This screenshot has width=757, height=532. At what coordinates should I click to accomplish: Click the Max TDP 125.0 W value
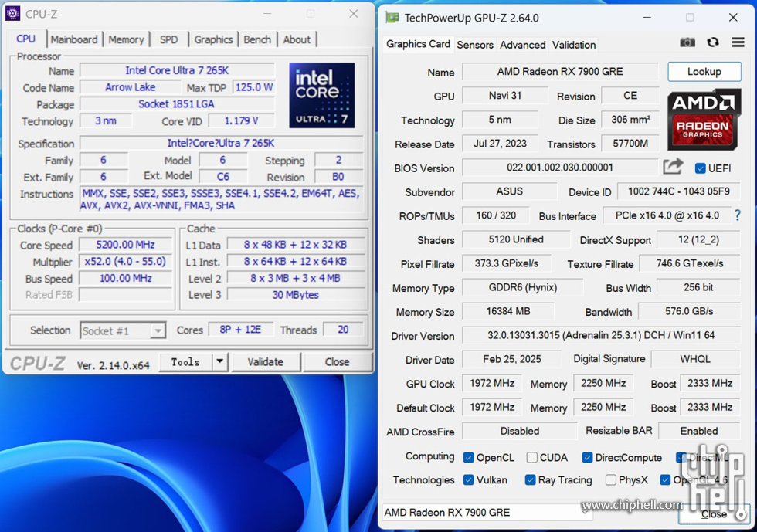coord(254,87)
